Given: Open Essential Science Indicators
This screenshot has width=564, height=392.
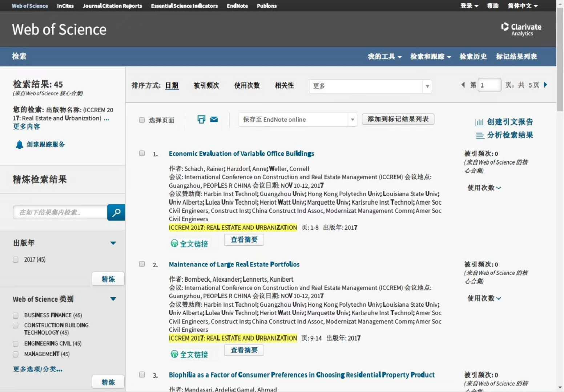Looking at the screenshot, I should coord(184,6).
